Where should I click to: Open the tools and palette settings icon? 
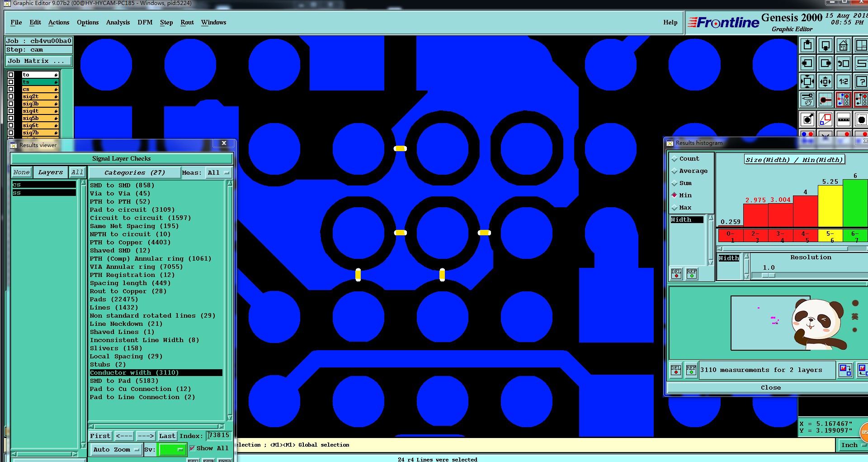[807, 100]
